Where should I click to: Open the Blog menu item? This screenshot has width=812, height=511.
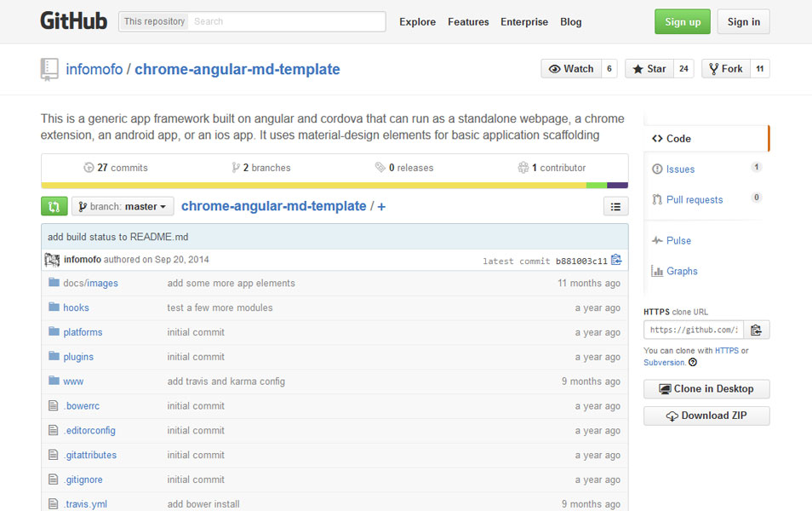570,22
